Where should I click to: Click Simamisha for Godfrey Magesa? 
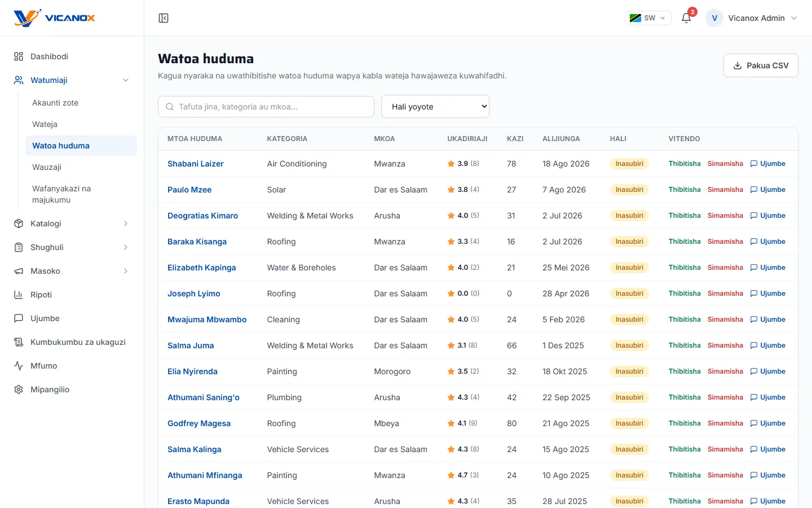point(725,423)
